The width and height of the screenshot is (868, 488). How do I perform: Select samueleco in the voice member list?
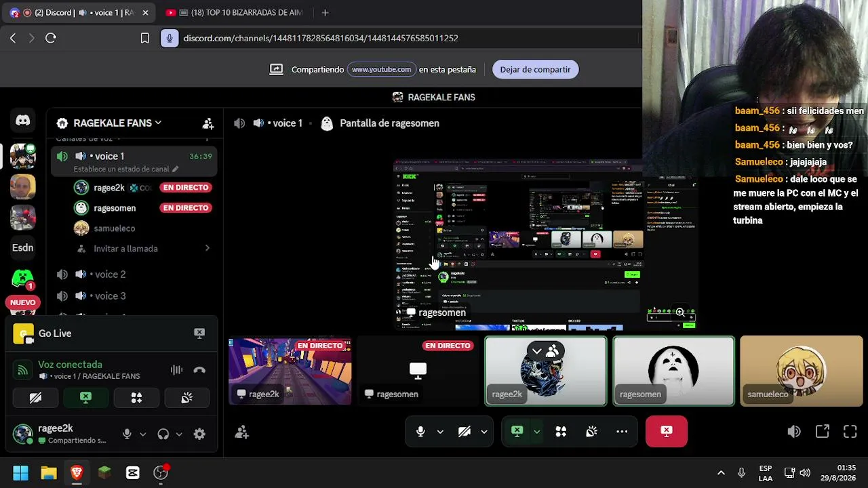tap(142, 228)
